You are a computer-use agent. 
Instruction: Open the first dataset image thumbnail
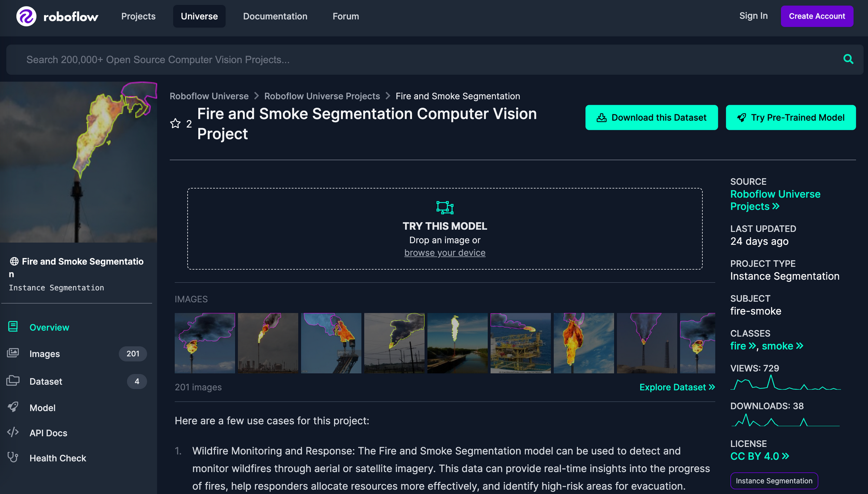pos(205,343)
